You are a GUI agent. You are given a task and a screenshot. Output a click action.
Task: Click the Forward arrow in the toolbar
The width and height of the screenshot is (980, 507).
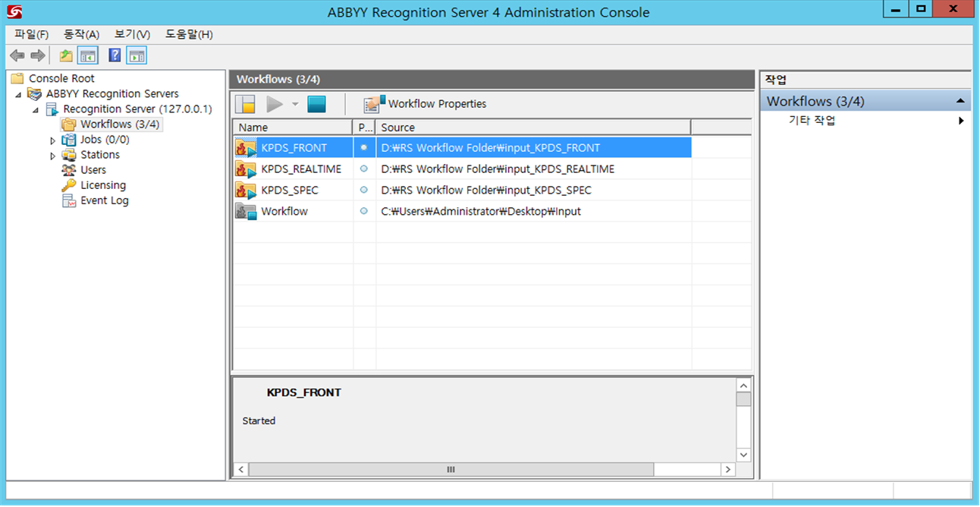pos(38,55)
